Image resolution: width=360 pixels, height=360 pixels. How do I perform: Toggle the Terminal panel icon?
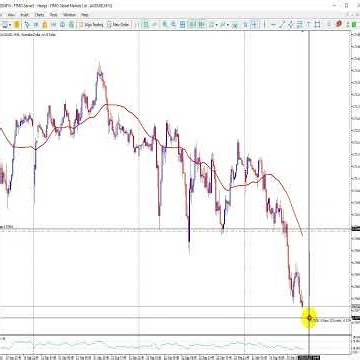click(x=53, y=25)
